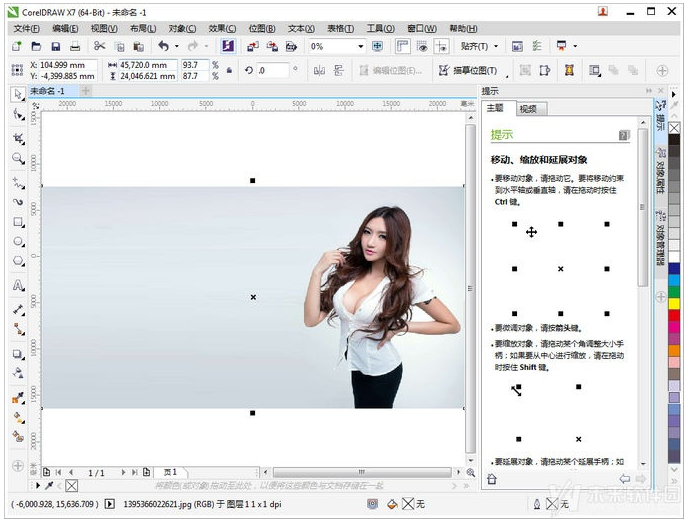Viewport: 688px width, 522px height.
Task: Open the 位图(B) menu
Action: pos(262,29)
